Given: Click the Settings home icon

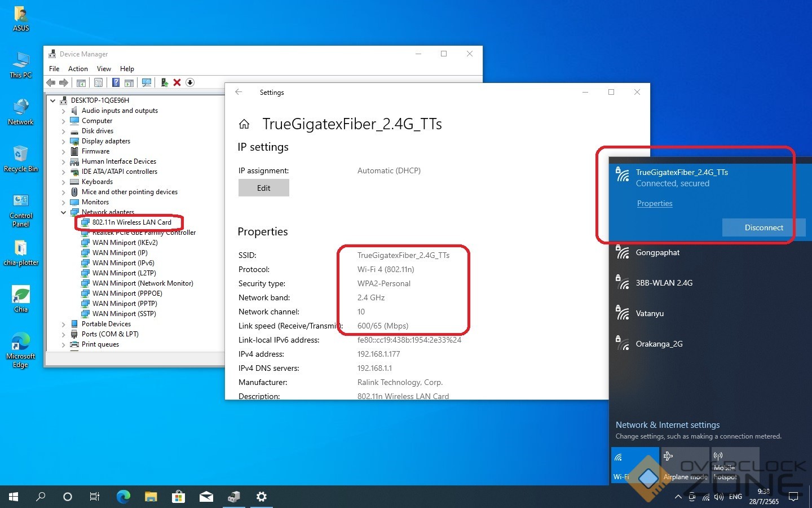Looking at the screenshot, I should pos(244,124).
